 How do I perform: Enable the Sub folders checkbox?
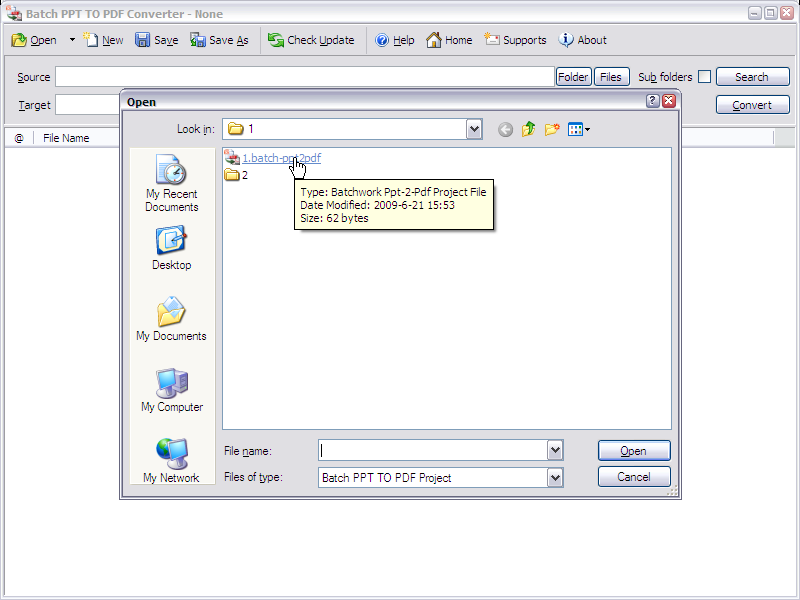point(704,77)
